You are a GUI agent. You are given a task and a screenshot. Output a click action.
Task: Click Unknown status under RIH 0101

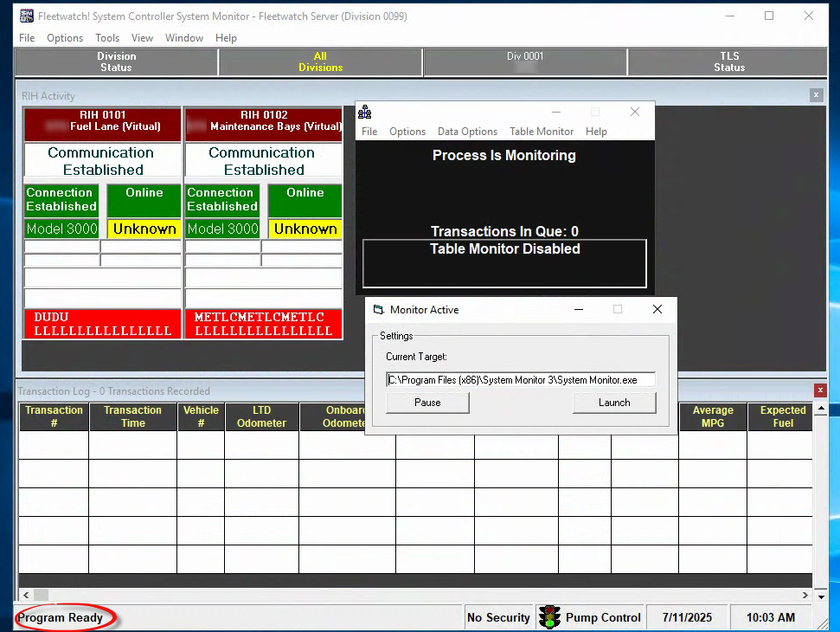(x=144, y=229)
